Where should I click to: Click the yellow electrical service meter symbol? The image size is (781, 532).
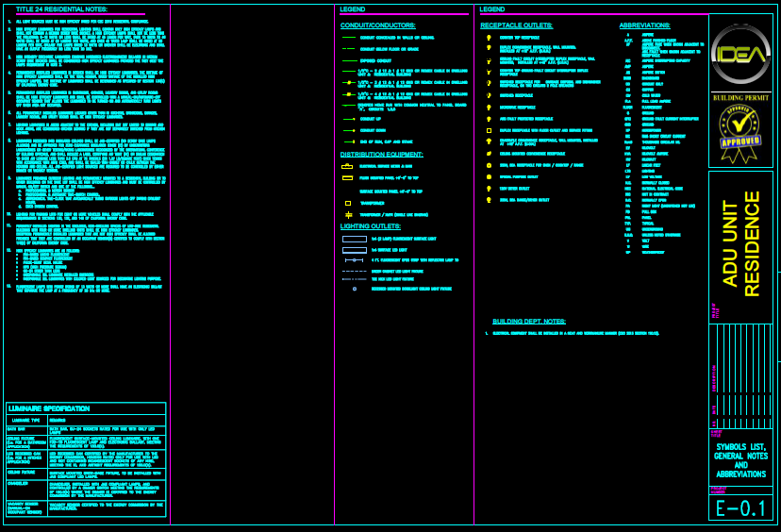click(x=347, y=166)
